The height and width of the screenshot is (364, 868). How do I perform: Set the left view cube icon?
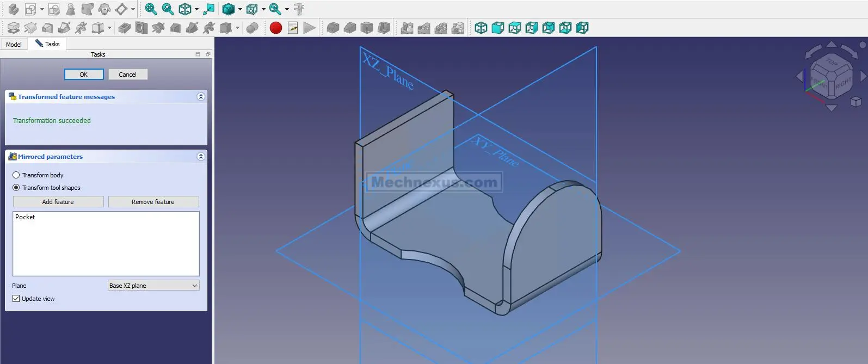pos(582,28)
